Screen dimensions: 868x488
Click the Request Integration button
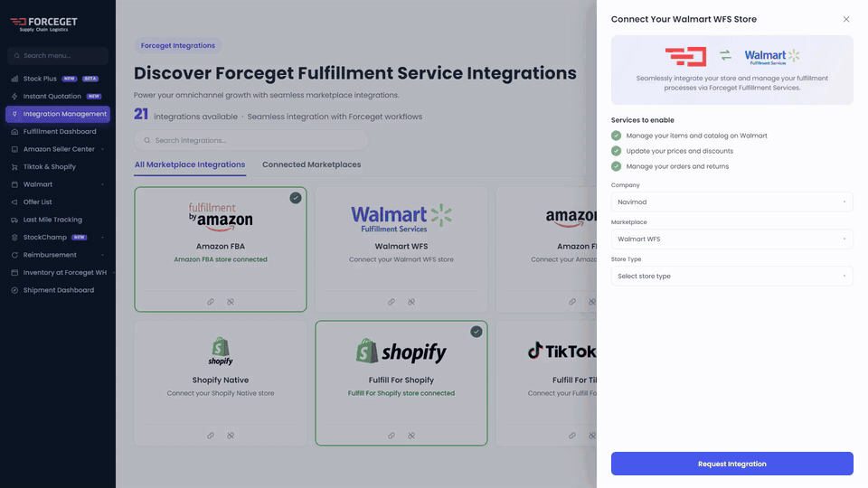(x=731, y=464)
